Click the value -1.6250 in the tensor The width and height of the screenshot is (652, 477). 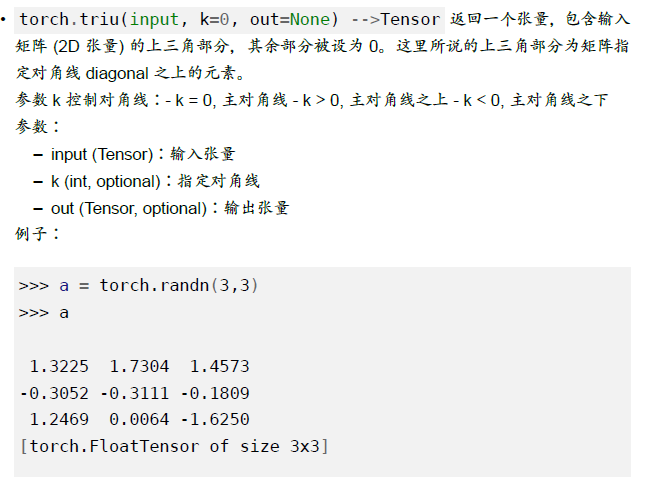click(215, 420)
